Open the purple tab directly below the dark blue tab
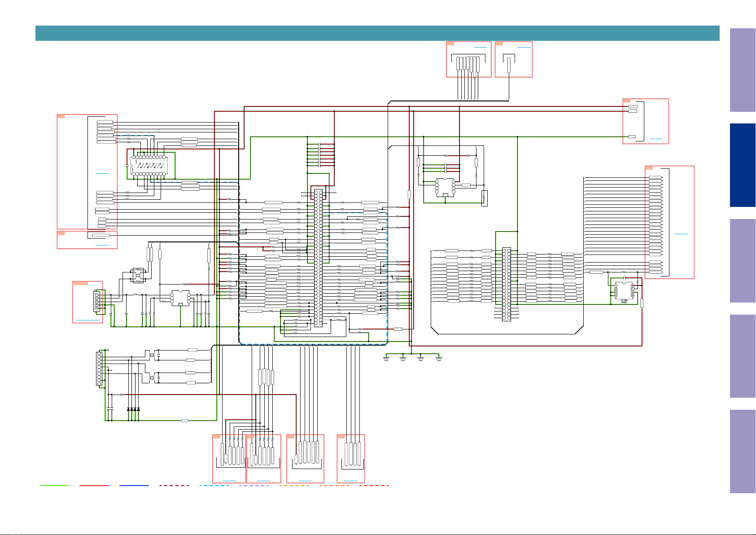This screenshot has height=535, width=756. pyautogui.click(x=743, y=261)
